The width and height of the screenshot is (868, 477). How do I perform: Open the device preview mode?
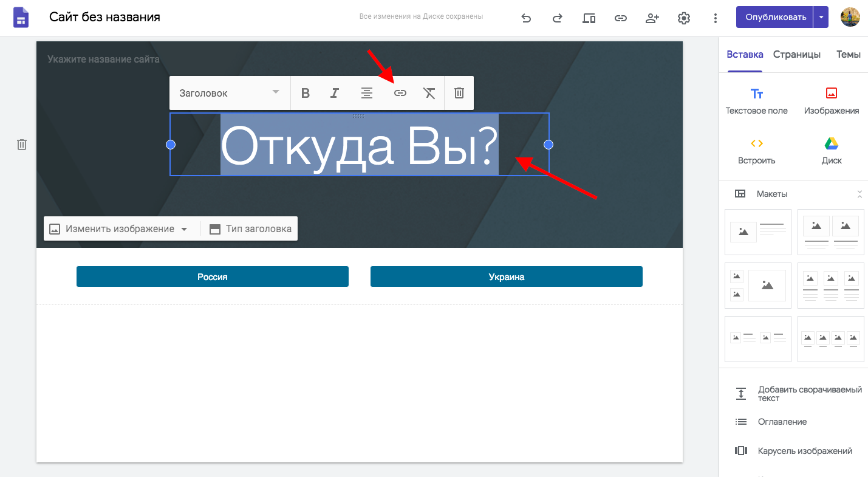point(589,18)
